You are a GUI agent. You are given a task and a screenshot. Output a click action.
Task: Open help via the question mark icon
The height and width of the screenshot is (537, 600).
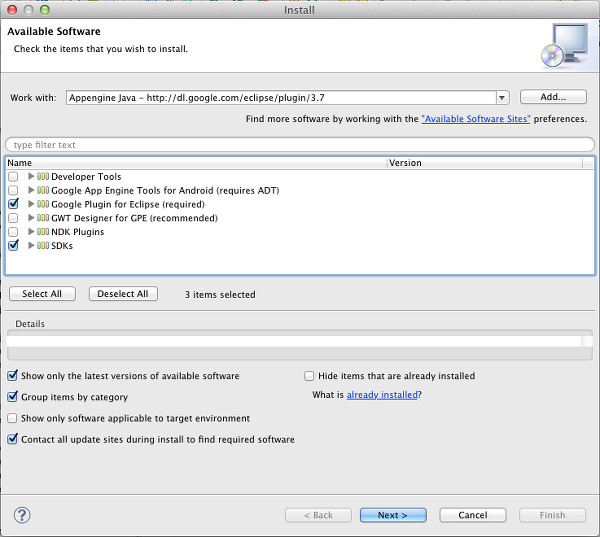[22, 515]
